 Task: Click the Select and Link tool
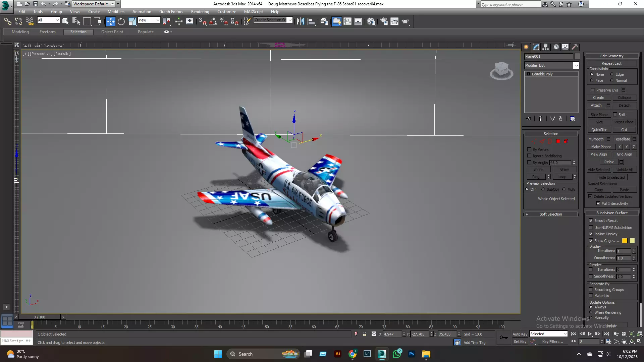(x=7, y=21)
